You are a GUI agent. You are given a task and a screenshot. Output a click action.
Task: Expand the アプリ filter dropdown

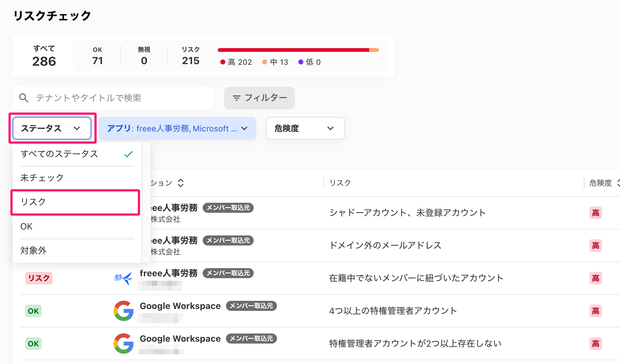pyautogui.click(x=178, y=128)
